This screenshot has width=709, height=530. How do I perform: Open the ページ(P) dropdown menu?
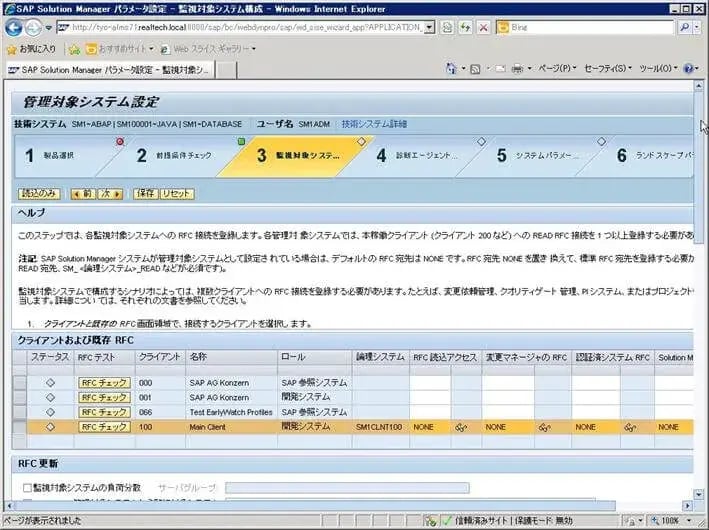click(x=556, y=69)
